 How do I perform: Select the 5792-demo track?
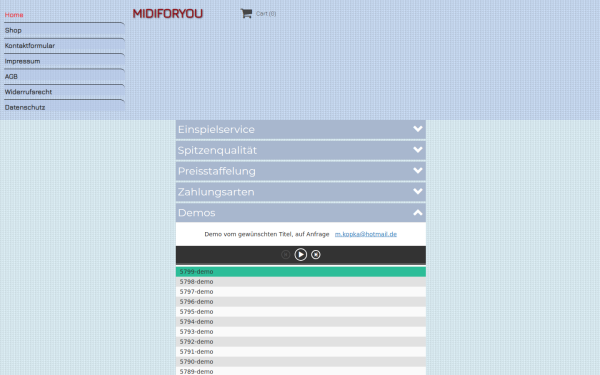coord(301,341)
